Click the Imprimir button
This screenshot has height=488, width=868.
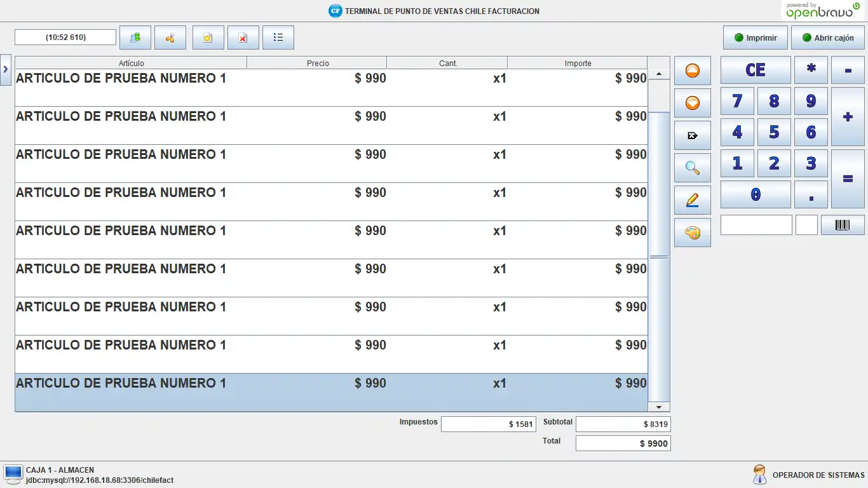[x=756, y=37]
